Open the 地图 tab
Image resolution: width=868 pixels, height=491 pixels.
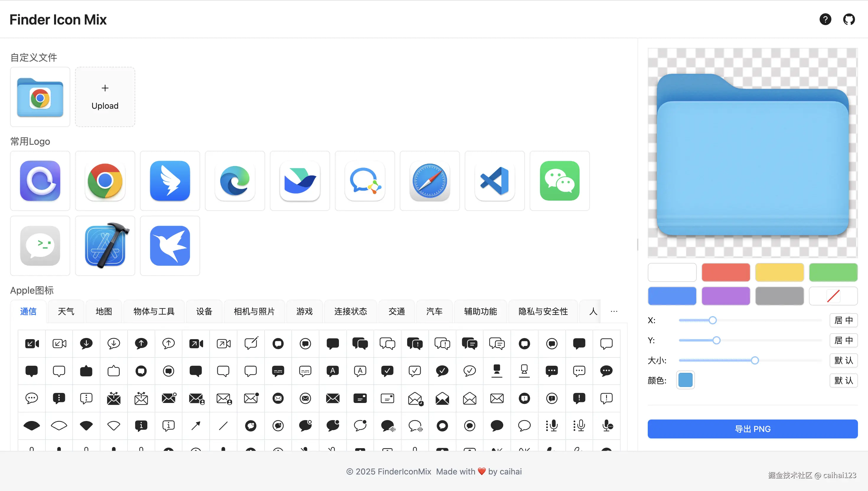click(104, 311)
